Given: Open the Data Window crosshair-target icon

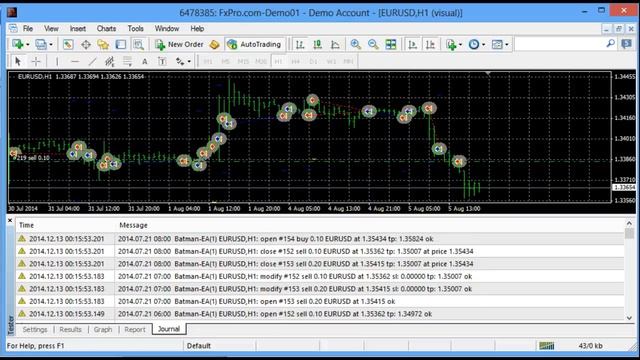Looking at the screenshot, I should [86, 44].
